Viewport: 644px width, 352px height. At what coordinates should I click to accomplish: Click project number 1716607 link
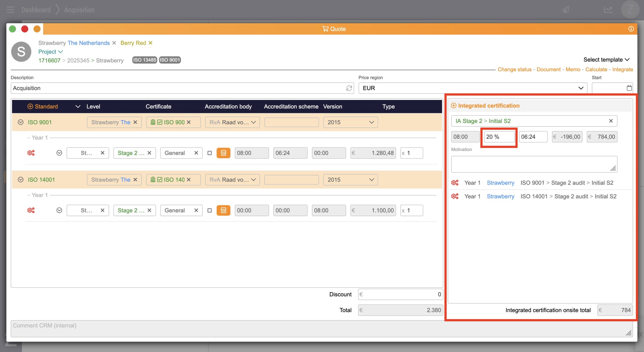(x=49, y=60)
